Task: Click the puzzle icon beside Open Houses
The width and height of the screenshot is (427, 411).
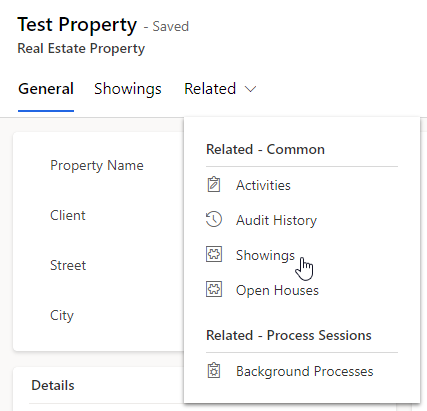Action: 214,289
